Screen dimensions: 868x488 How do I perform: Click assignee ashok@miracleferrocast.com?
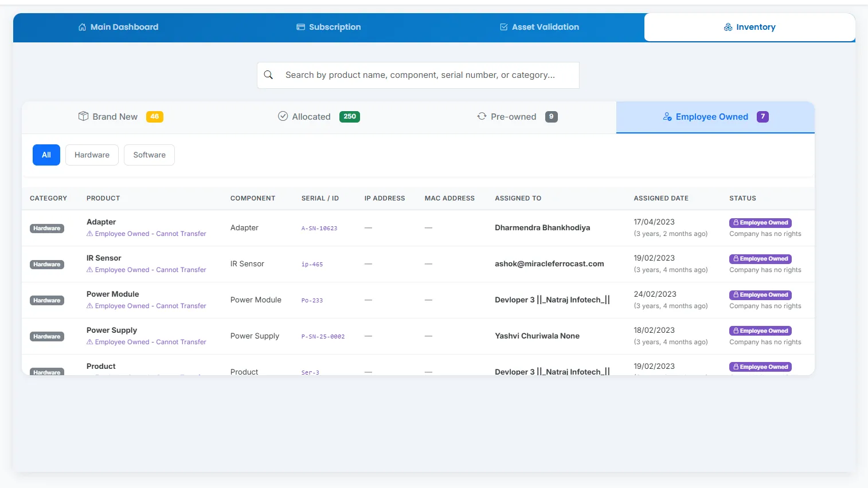tap(549, 264)
